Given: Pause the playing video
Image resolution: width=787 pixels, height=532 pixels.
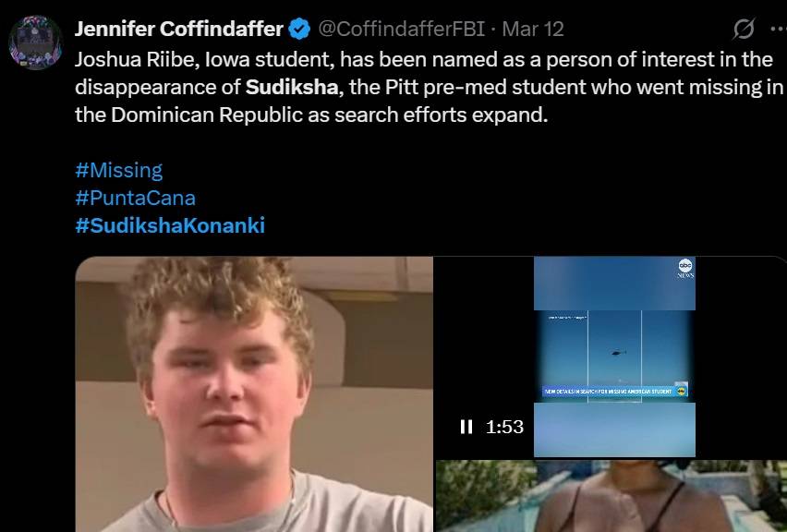Looking at the screenshot, I should [466, 427].
